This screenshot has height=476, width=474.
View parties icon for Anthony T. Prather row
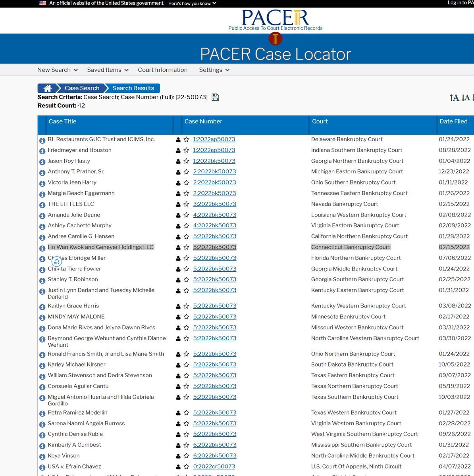(x=178, y=172)
